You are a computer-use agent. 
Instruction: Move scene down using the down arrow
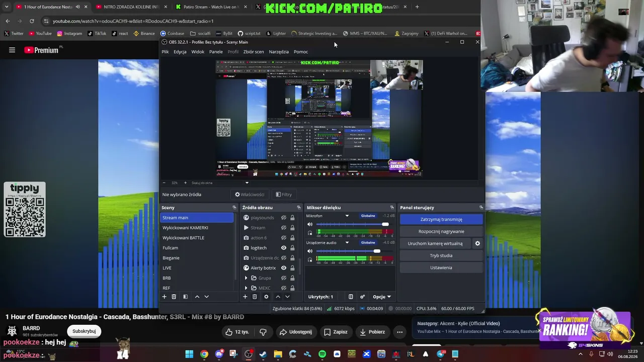pyautogui.click(x=206, y=297)
